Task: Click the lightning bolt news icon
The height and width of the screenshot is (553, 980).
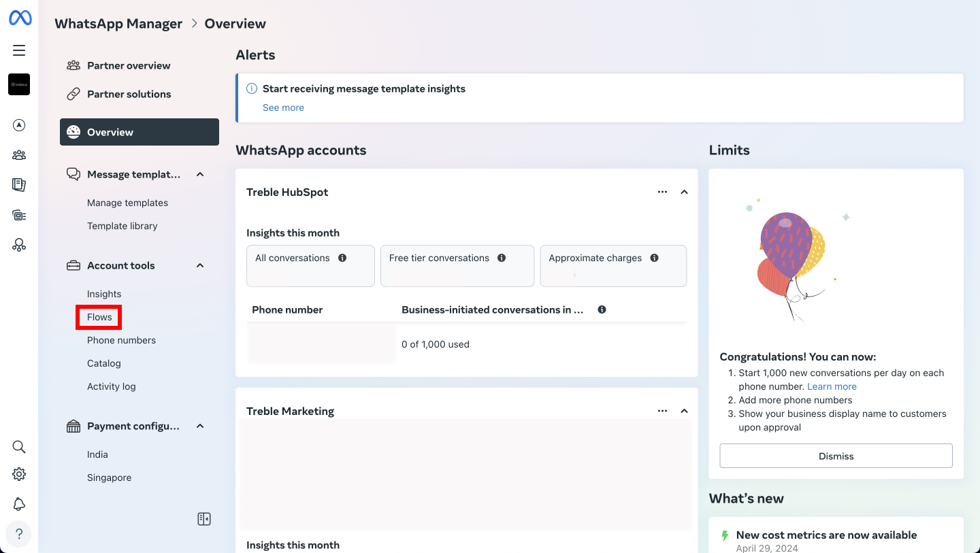Action: pyautogui.click(x=725, y=536)
